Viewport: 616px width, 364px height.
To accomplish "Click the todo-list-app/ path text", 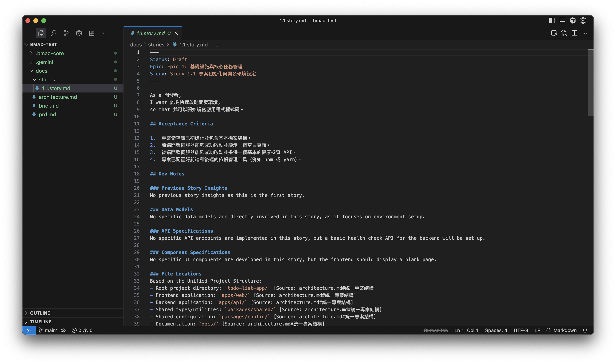I will 247,288.
